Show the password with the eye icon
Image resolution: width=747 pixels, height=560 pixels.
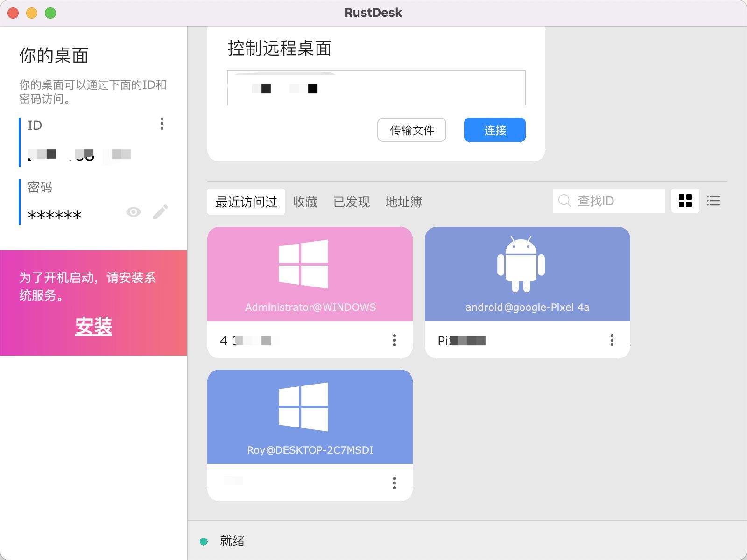(x=134, y=212)
